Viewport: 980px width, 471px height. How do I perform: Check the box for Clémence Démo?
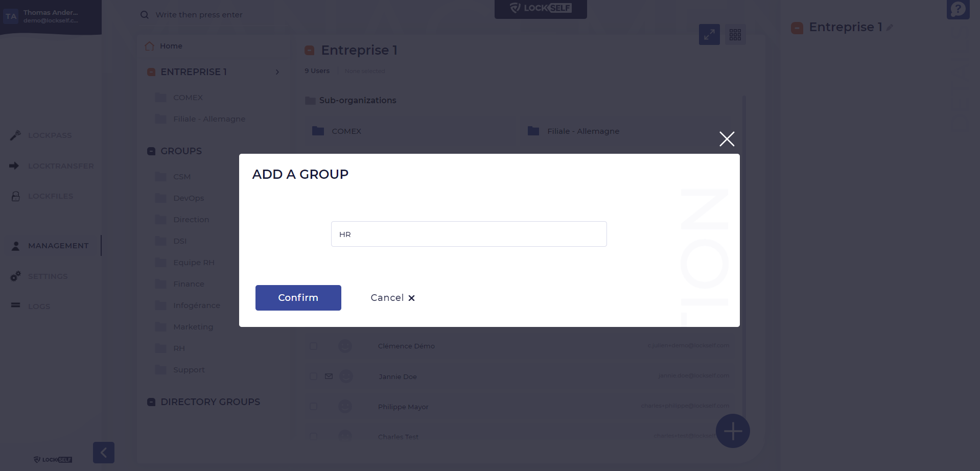click(314, 346)
